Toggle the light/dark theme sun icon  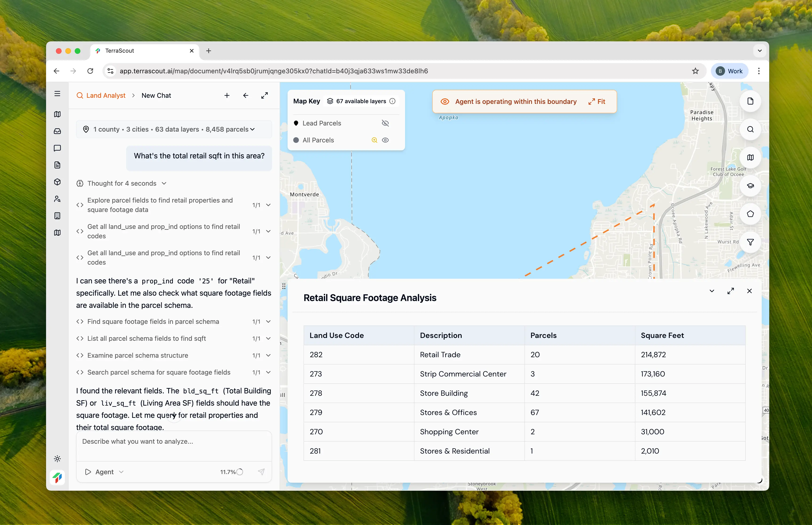[x=57, y=458]
